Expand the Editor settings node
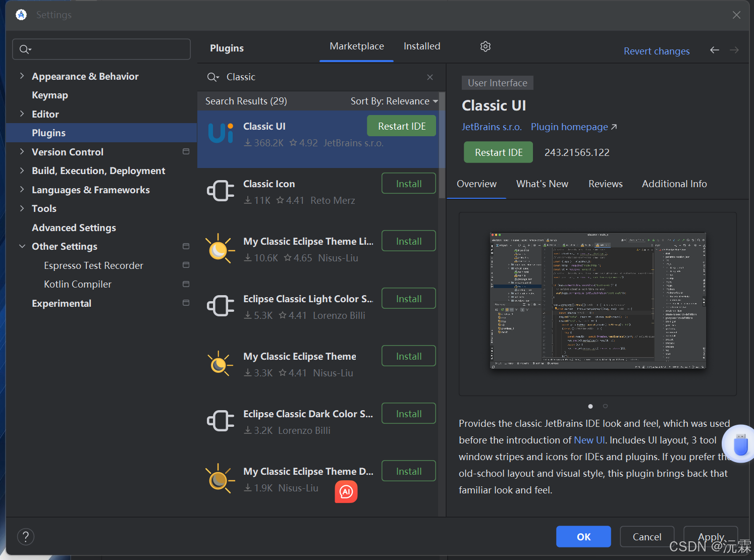Screen dimensions: 754x560 coord(22,114)
